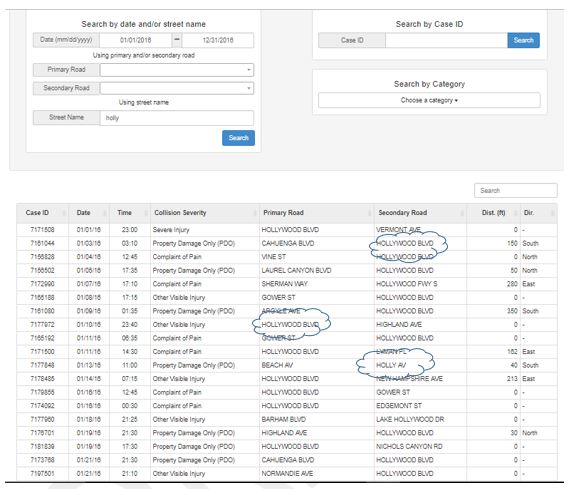Click the start date field 01/01/2016
This screenshot has width=570, height=489.
135,40
